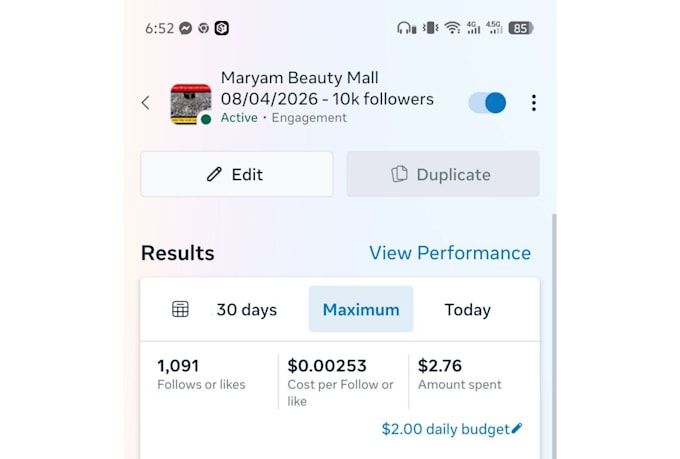The height and width of the screenshot is (459, 680).
Task: Select the 30 days tab
Action: [x=246, y=310]
